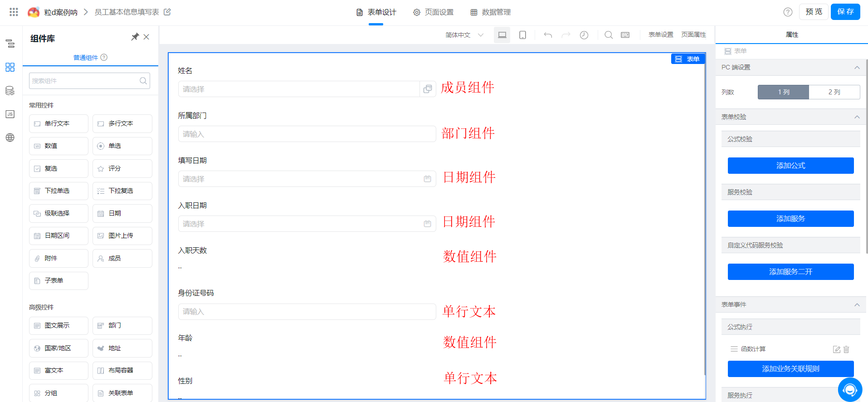Open the globe internationalization sidebar icon
868x402 pixels.
point(10,137)
